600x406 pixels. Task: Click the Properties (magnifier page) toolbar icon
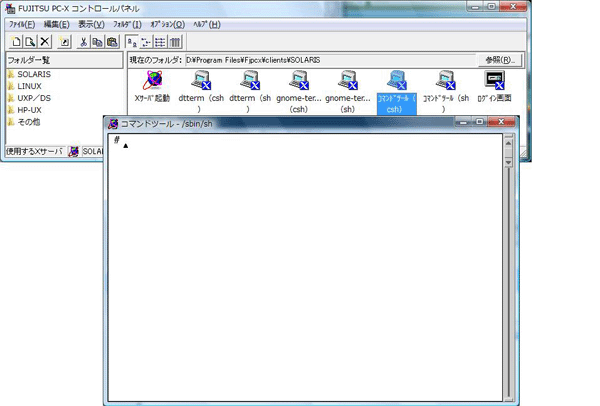click(30, 41)
